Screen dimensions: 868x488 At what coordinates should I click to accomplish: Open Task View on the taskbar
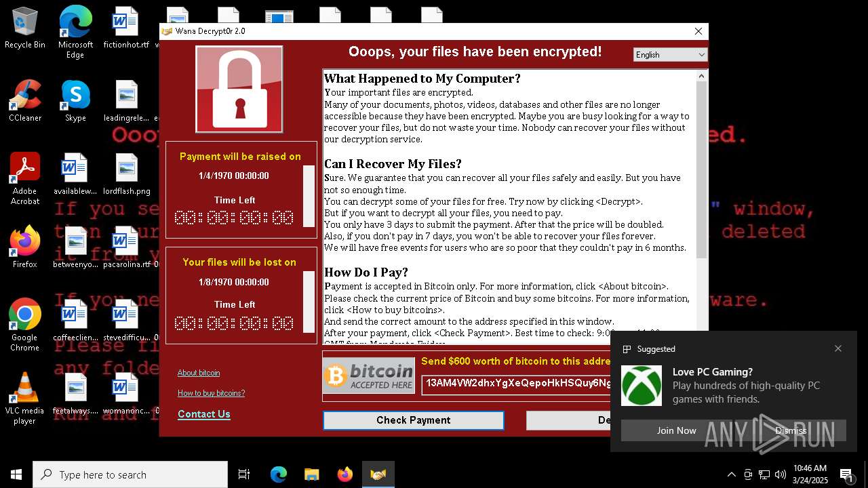(244, 474)
